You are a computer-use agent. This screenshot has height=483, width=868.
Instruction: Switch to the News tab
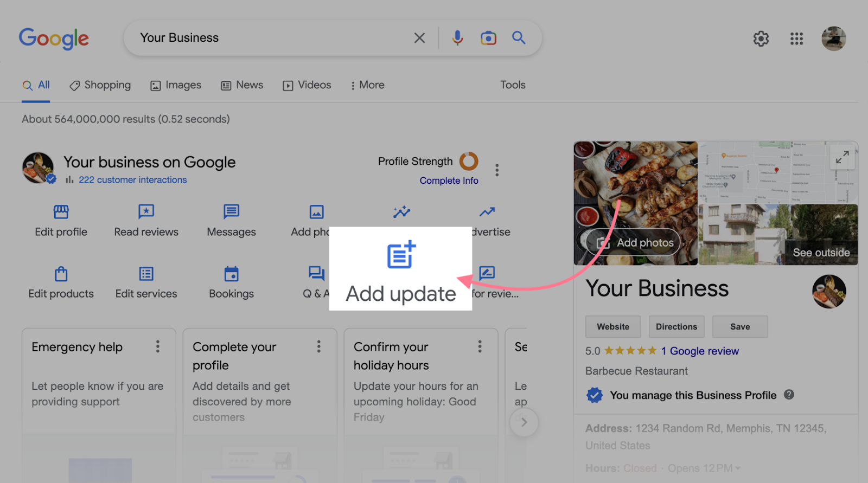click(x=242, y=85)
